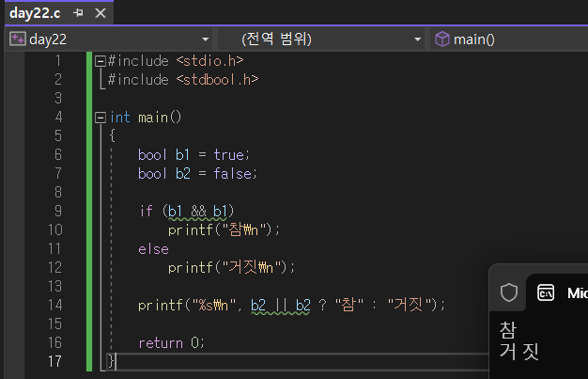This screenshot has width=588, height=379.
Task: Open the day22 project dropdown
Action: (205, 39)
